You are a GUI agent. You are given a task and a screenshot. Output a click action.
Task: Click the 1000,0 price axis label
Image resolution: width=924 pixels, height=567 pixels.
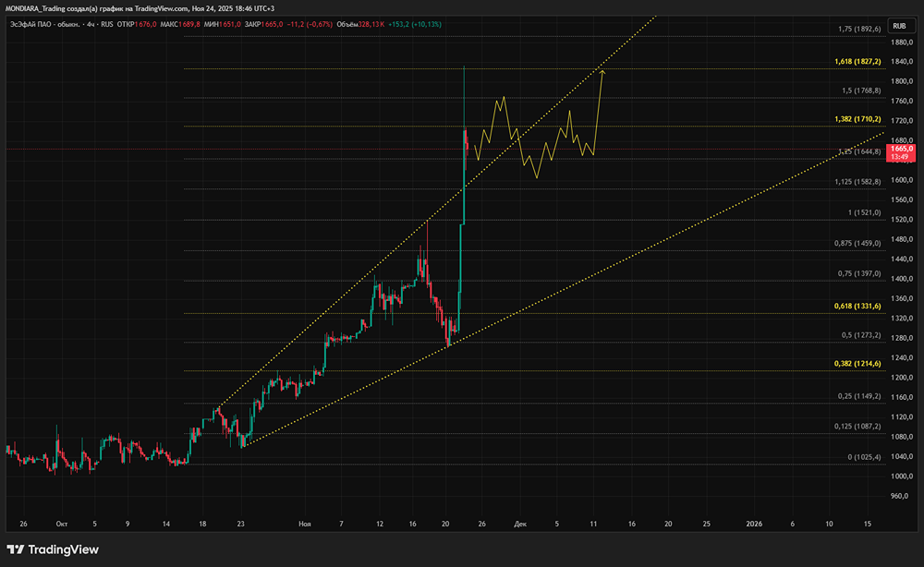(902, 477)
